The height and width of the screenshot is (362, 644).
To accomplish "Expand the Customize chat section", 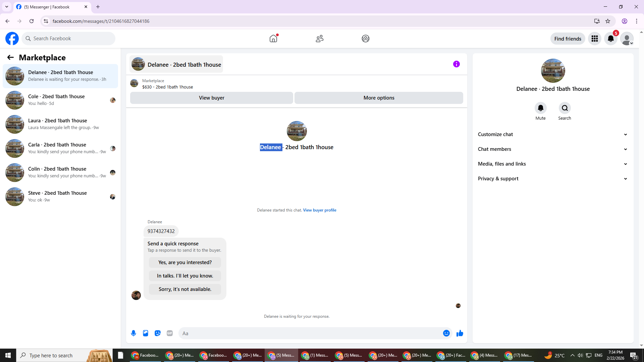I will pyautogui.click(x=553, y=134).
